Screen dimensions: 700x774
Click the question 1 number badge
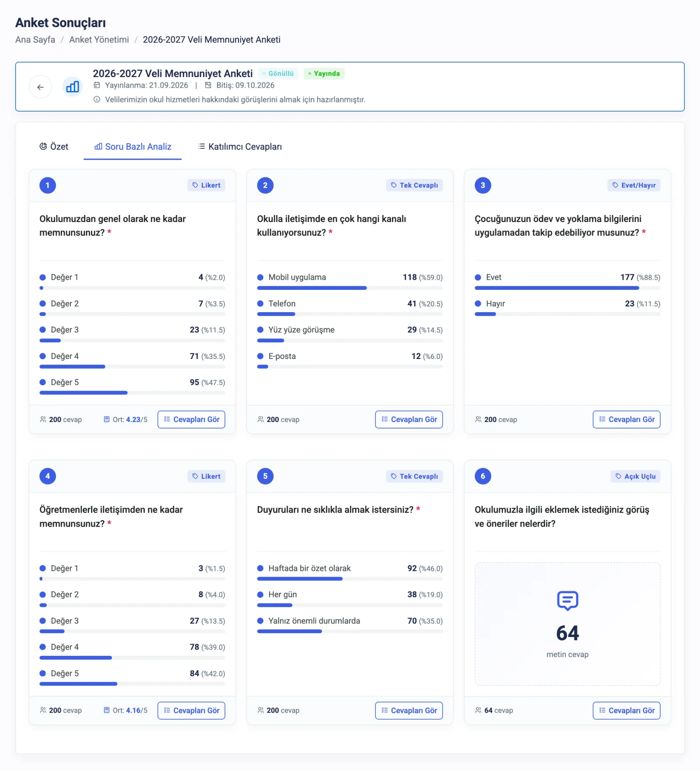click(x=48, y=185)
